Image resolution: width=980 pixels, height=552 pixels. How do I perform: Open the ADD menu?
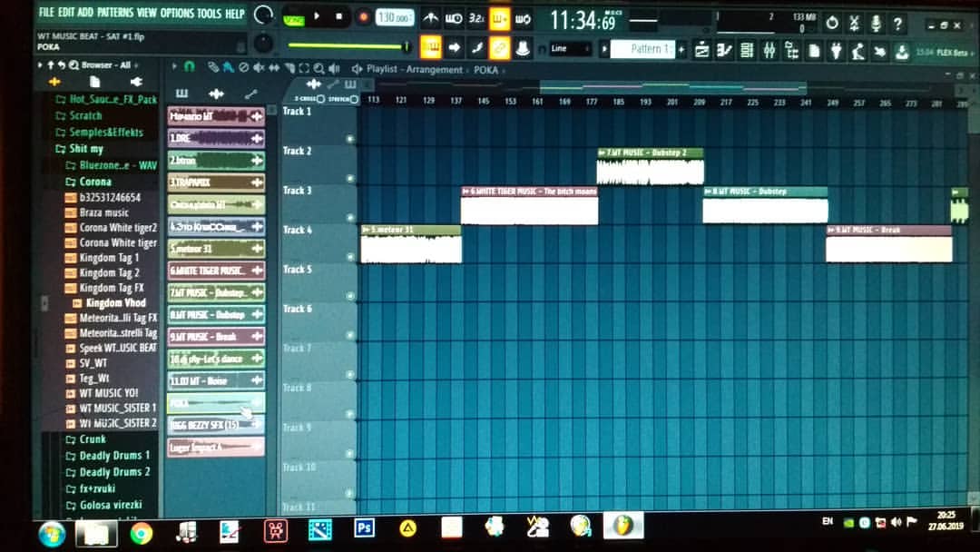pos(85,12)
